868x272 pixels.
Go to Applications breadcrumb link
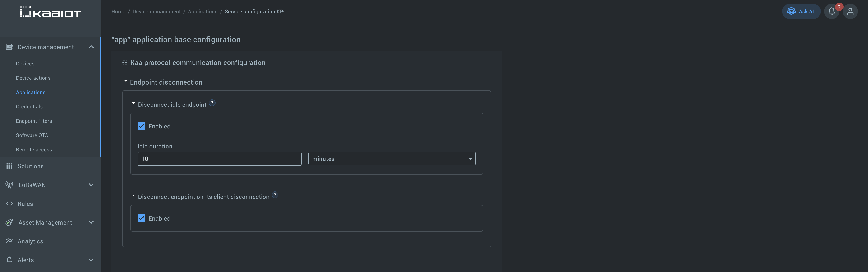202,11
